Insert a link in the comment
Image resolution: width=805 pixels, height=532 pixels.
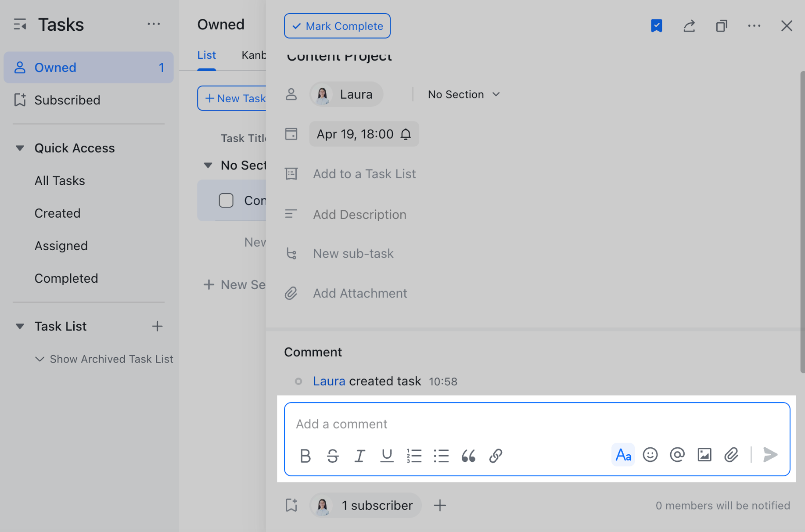coord(496,456)
